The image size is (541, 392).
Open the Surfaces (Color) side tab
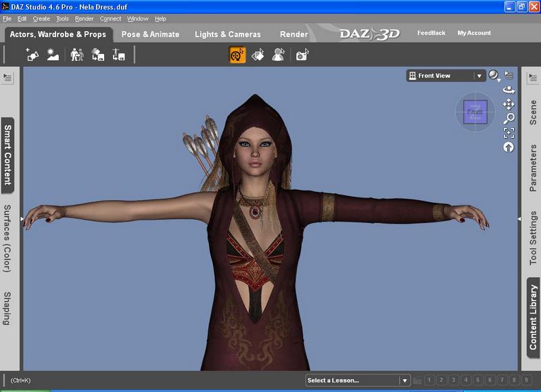7,239
